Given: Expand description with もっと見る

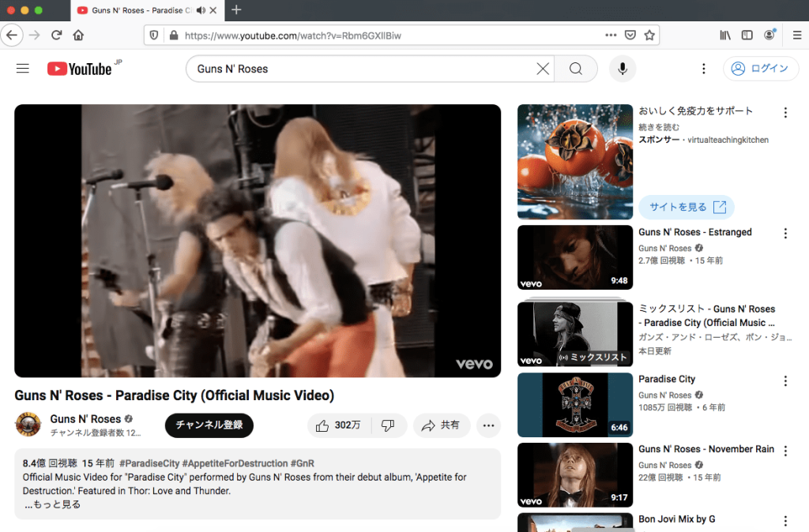Looking at the screenshot, I should [53, 504].
